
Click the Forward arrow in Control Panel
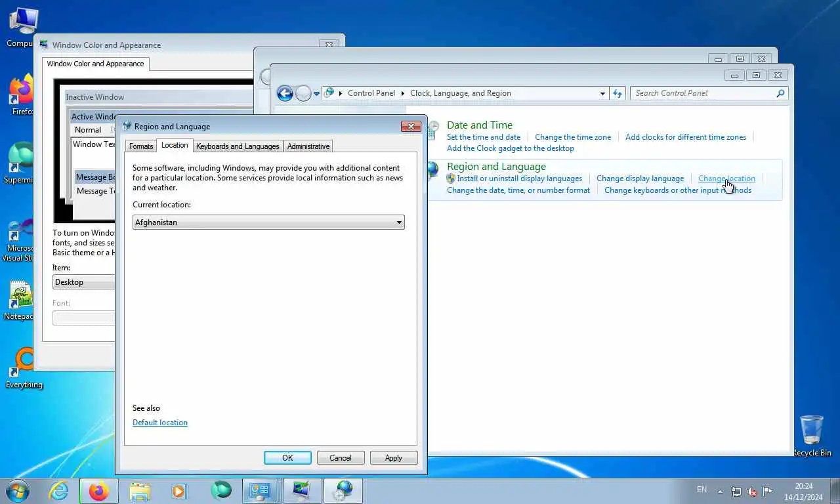click(303, 93)
